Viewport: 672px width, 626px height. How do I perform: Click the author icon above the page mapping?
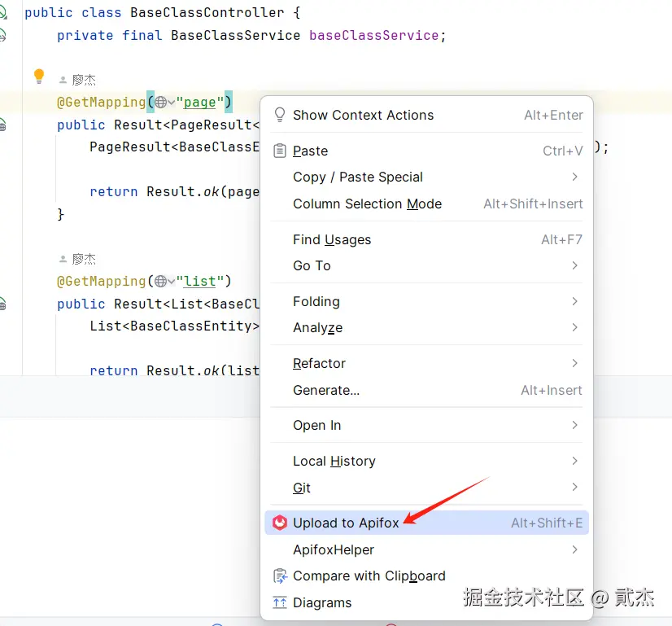tap(63, 80)
